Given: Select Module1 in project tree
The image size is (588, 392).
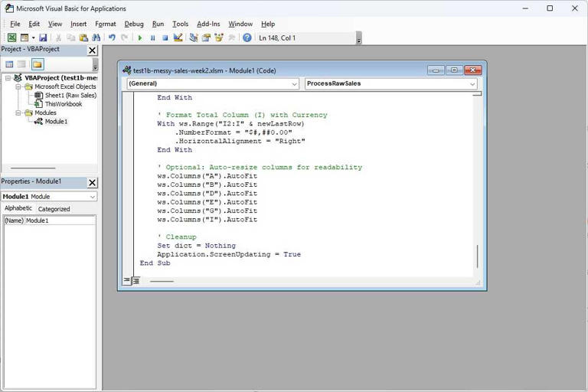Looking at the screenshot, I should (x=56, y=122).
